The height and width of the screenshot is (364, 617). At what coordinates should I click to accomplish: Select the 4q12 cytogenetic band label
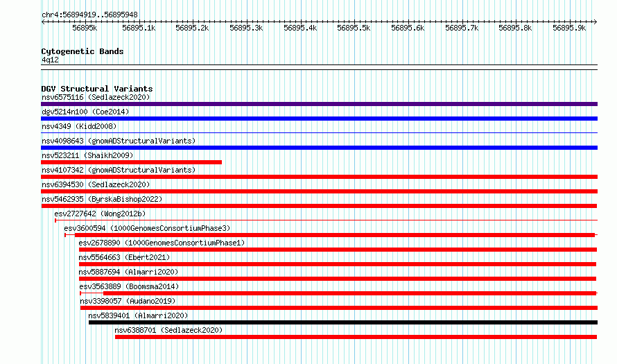[x=50, y=60]
